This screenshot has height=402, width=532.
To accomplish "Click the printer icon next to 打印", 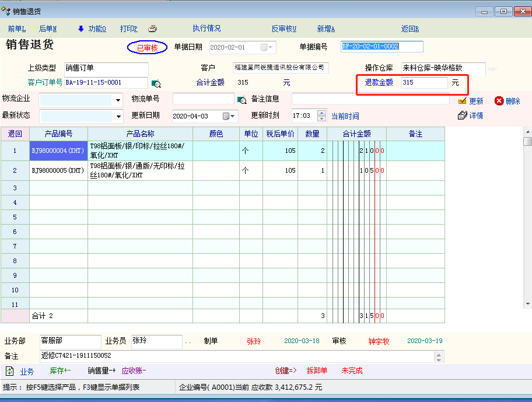I will [x=152, y=29].
